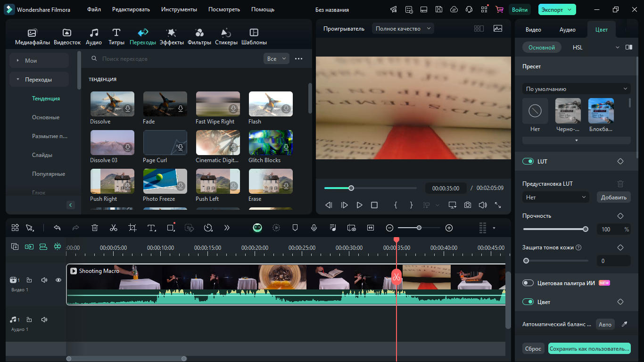The image size is (644, 362).
Task: Click the split scissors icon in timeline toolbar
Action: 113,228
